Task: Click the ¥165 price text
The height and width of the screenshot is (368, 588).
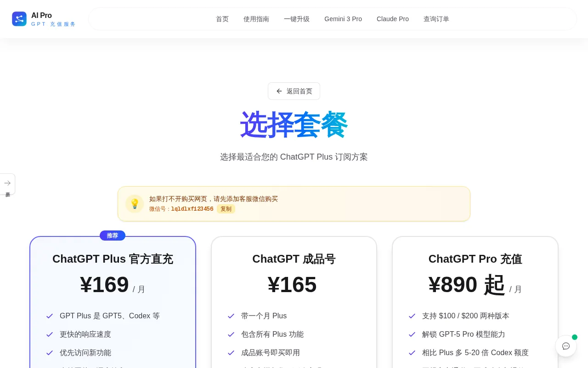Action: [x=292, y=284]
